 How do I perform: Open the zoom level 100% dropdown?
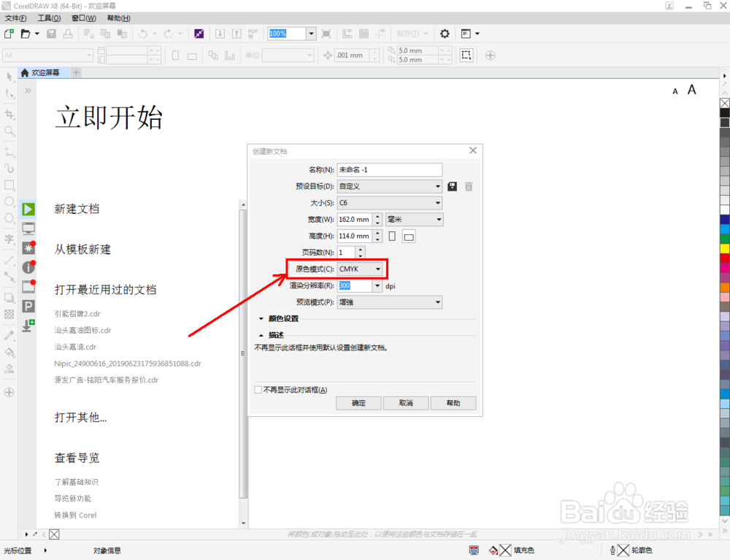pyautogui.click(x=312, y=34)
